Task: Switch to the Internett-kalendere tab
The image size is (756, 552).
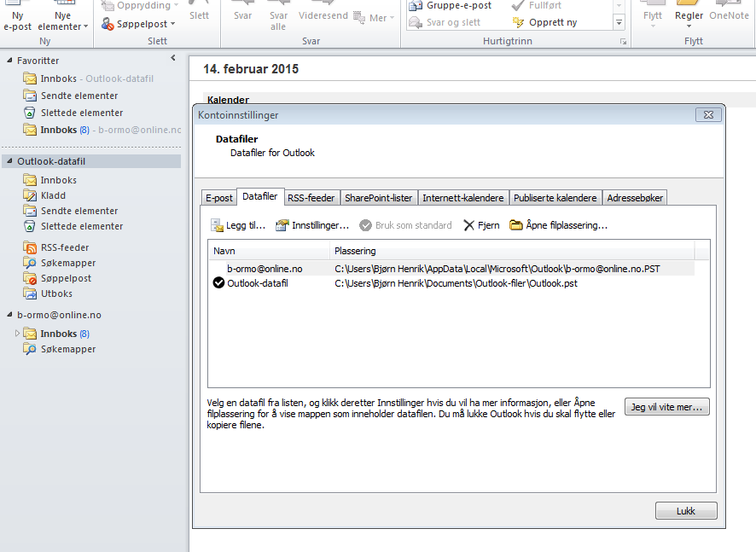Action: click(x=462, y=198)
